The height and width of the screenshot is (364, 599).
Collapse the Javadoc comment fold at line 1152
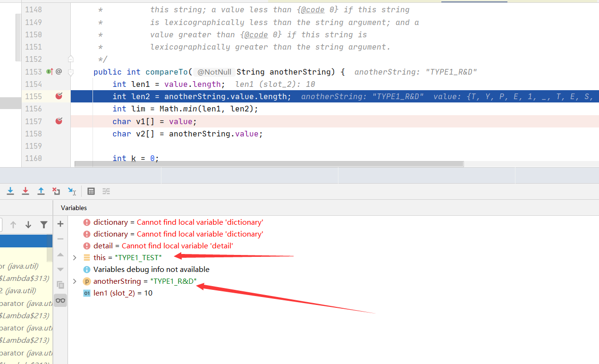point(71,59)
